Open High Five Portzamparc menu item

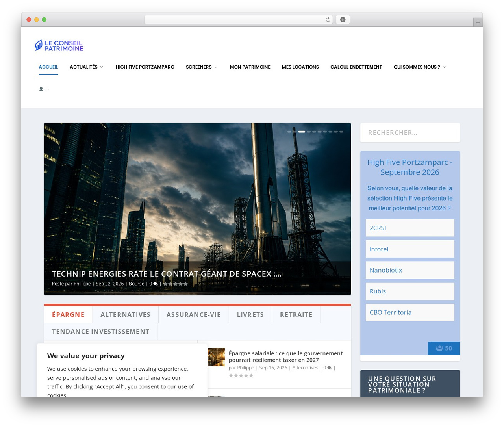pos(145,67)
